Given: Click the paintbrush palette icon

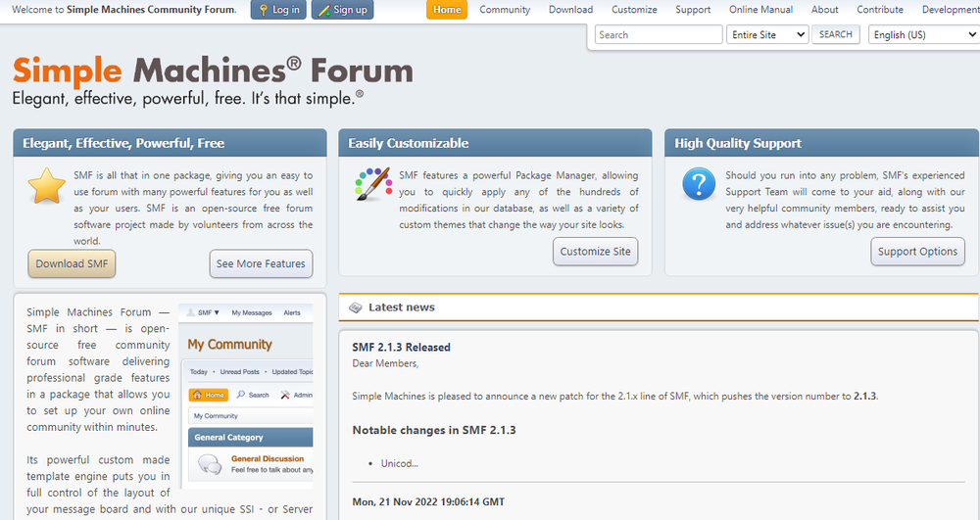Looking at the screenshot, I should coord(373,183).
